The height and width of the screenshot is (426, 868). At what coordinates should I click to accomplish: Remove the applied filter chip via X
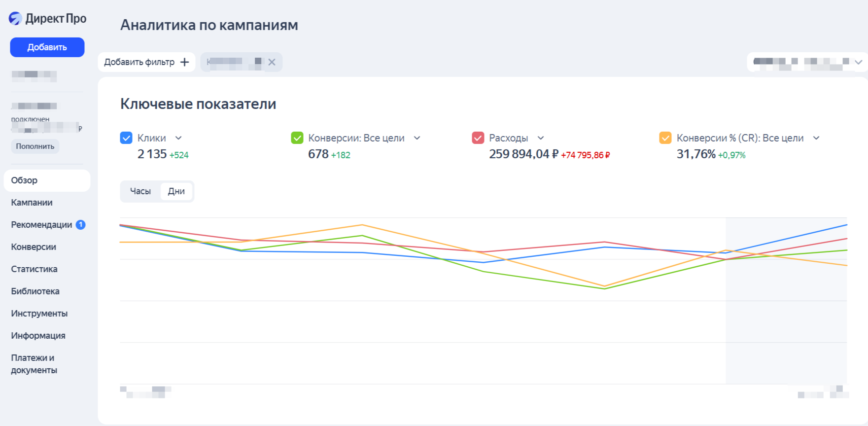272,62
